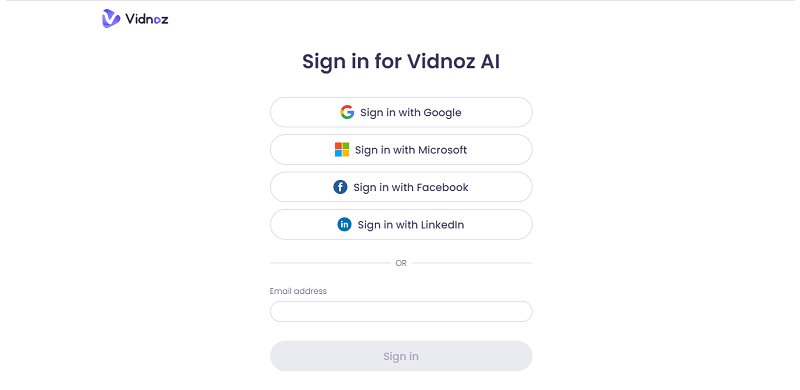The width and height of the screenshot is (800, 390).
Task: Click the word Microsoft in the second provider button
Action: (442, 150)
